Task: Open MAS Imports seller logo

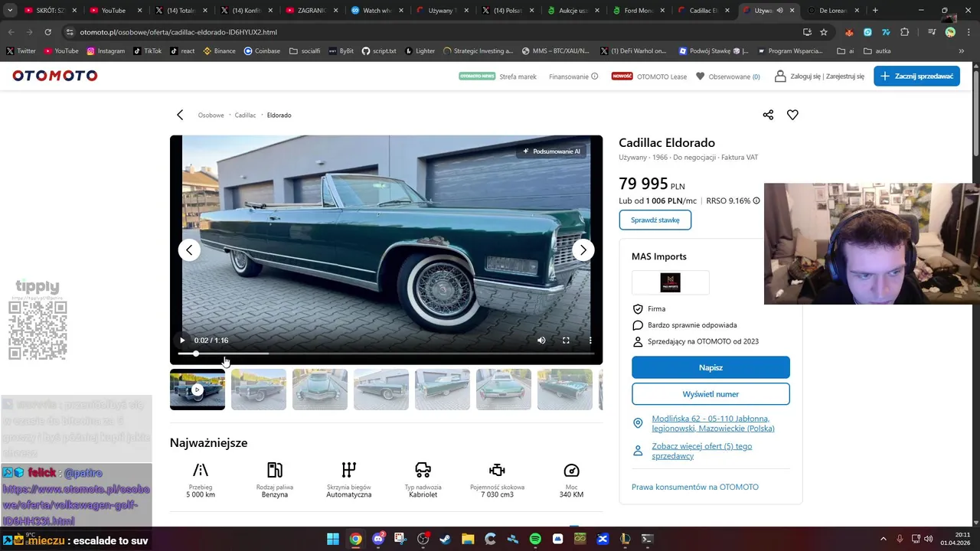Action: [x=670, y=282]
